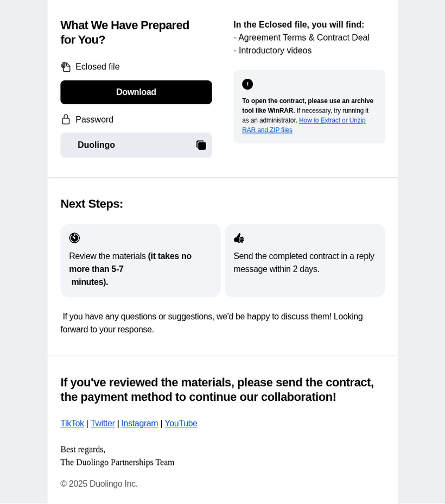445x504 pixels.
Task: Open How to Extract or Unzip link
Action: 332,121
